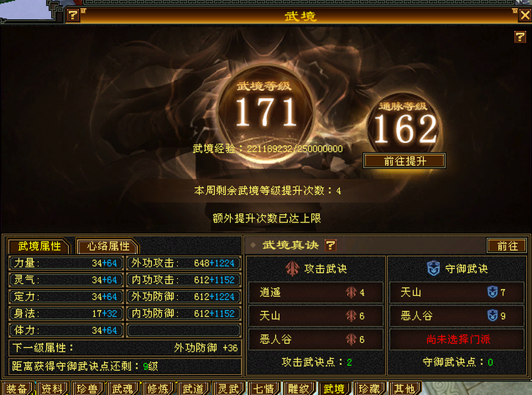Click sword icon in 逍遥 row
The width and height of the screenshot is (532, 395).
pos(351,292)
